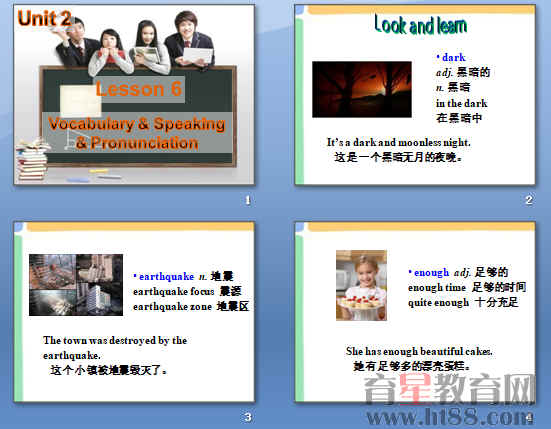Click the www.hl88.com watermark link
The height and width of the screenshot is (429, 551).
(x=449, y=417)
